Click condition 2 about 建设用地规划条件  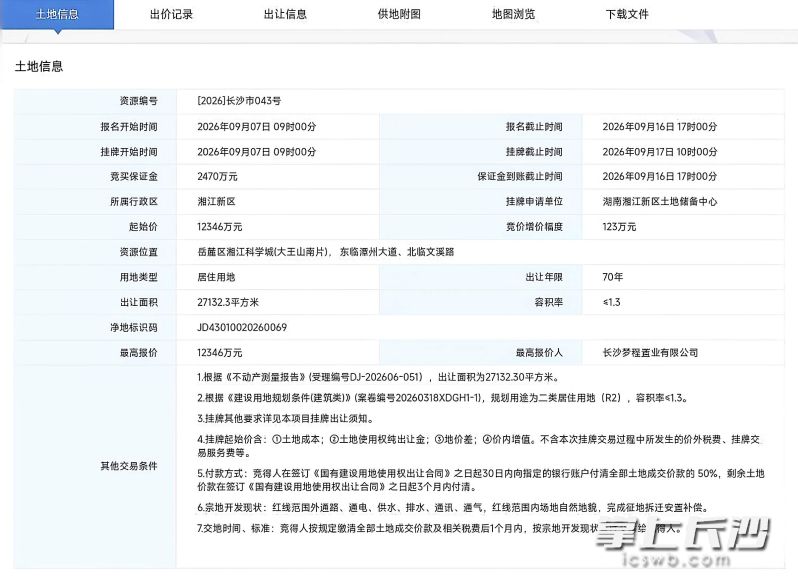tap(443, 398)
